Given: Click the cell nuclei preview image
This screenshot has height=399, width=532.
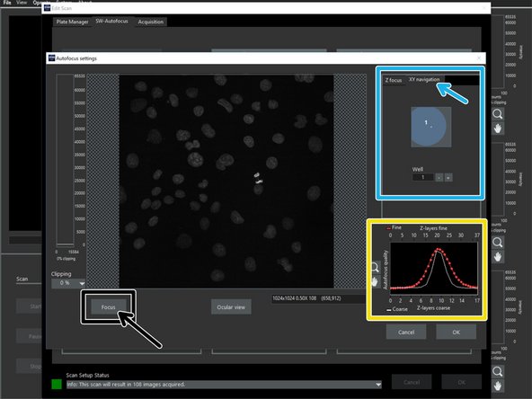Looking at the screenshot, I should point(226,182).
